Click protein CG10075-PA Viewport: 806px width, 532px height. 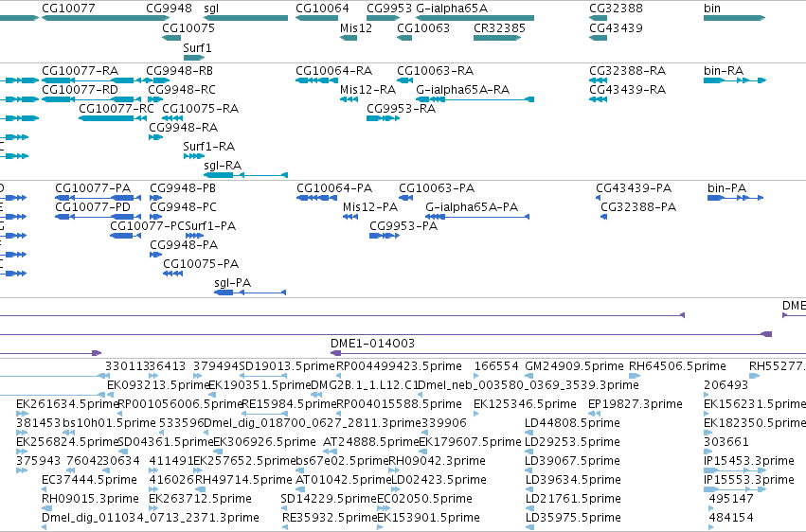(x=172, y=275)
